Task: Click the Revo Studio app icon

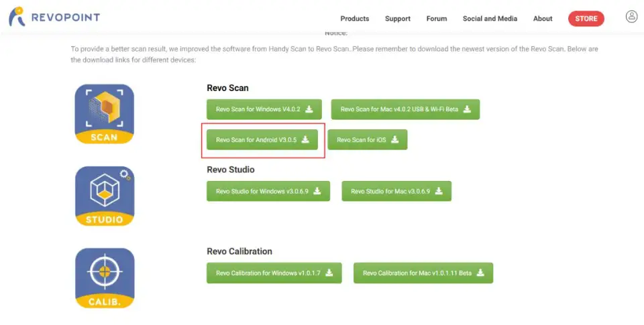Action: coord(104,196)
